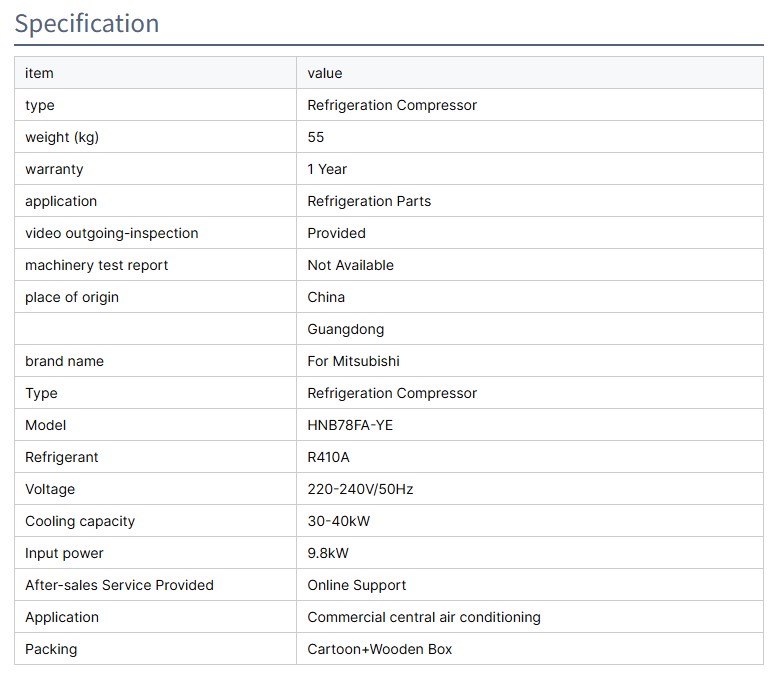The width and height of the screenshot is (775, 676).
Task: Click the 'video outgoing-inspection' label
Action: point(112,233)
